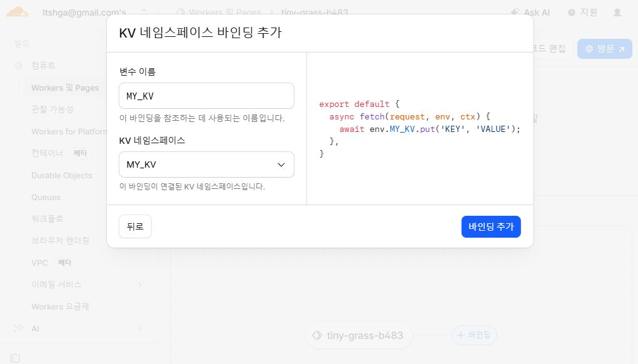This screenshot has height=364, width=638.
Task: Click the 지원 help circle icon
Action: click(572, 13)
